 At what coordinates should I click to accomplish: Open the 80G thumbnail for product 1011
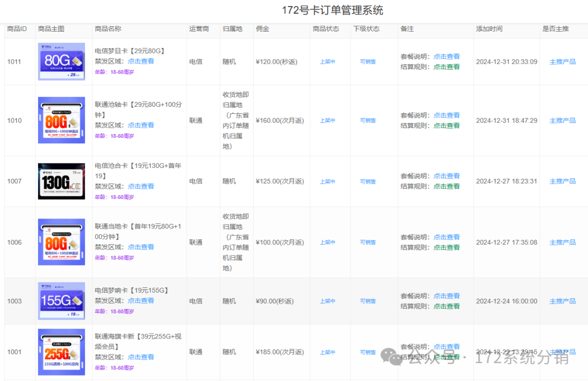coord(61,62)
